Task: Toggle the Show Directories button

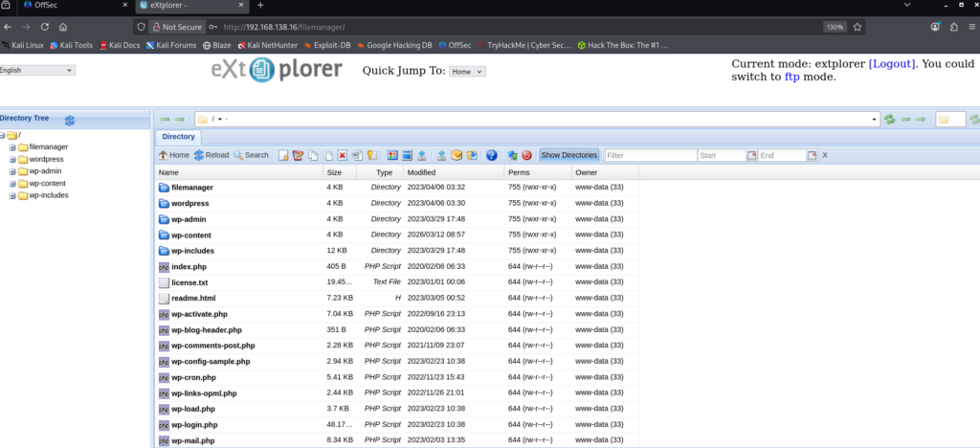Action: [569, 155]
